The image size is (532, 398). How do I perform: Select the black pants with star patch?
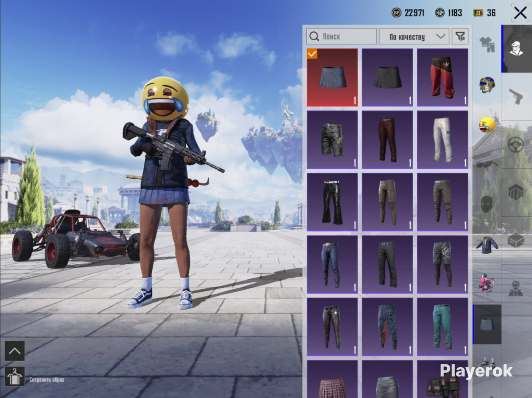pos(332,327)
